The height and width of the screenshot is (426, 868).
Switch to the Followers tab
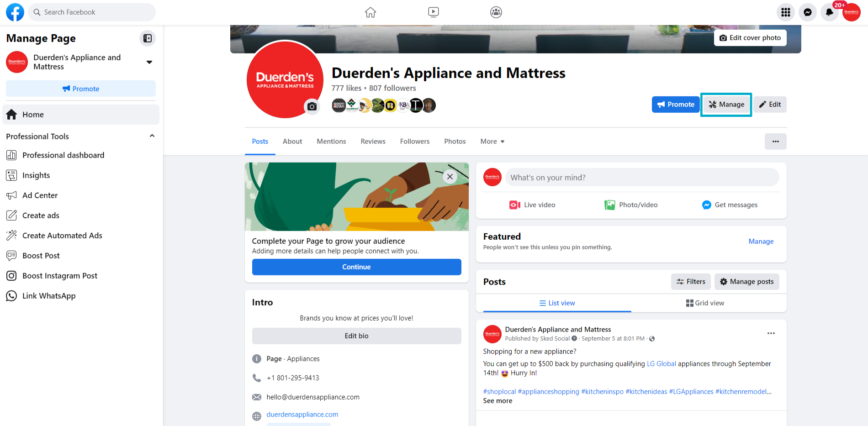[x=415, y=142]
